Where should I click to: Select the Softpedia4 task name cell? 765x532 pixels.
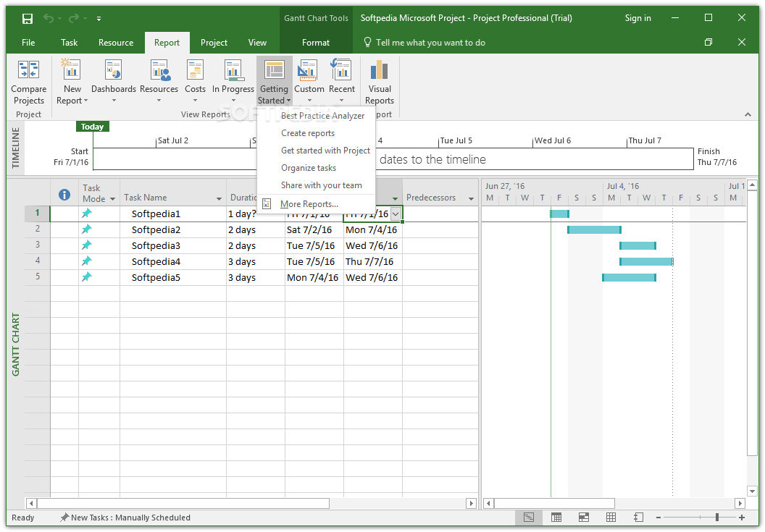[x=173, y=261]
